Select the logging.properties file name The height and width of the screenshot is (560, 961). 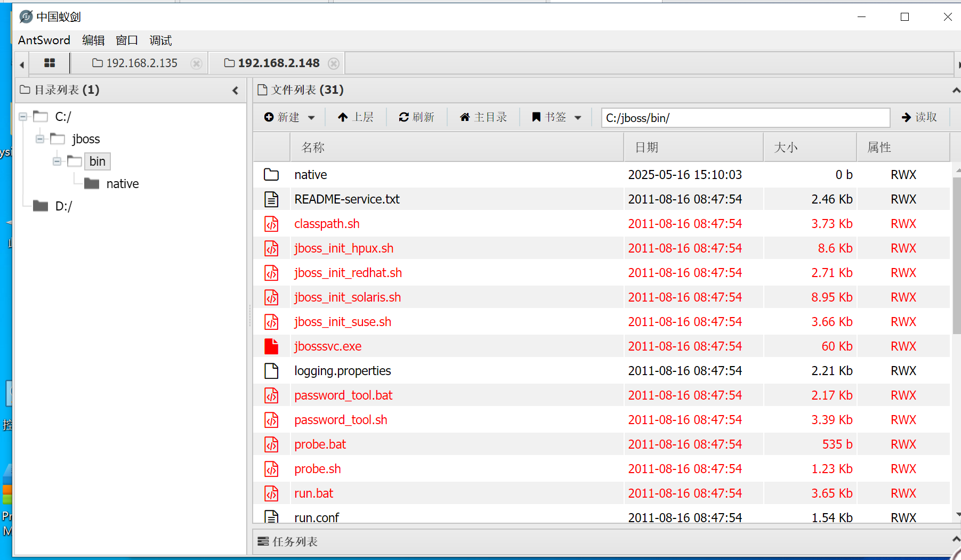pos(343,371)
